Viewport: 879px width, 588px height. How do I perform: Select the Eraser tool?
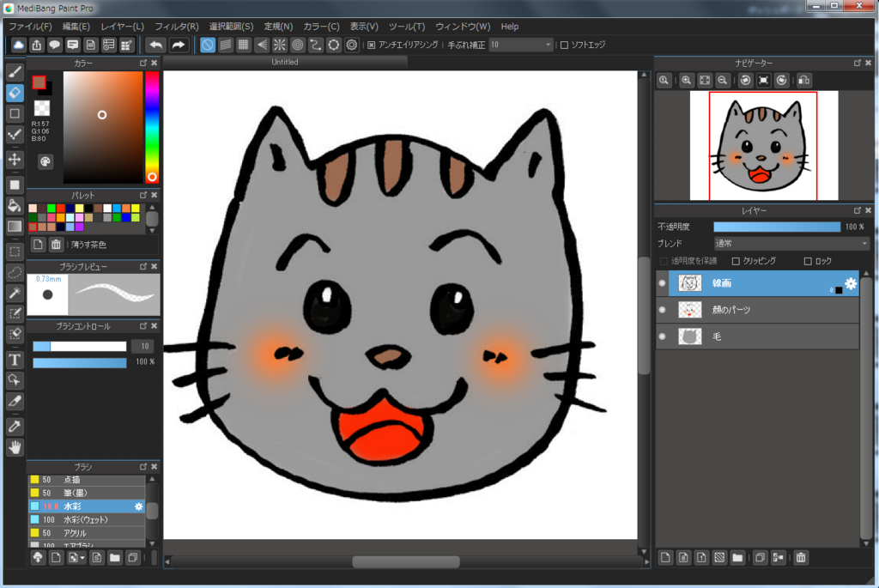coord(15,93)
